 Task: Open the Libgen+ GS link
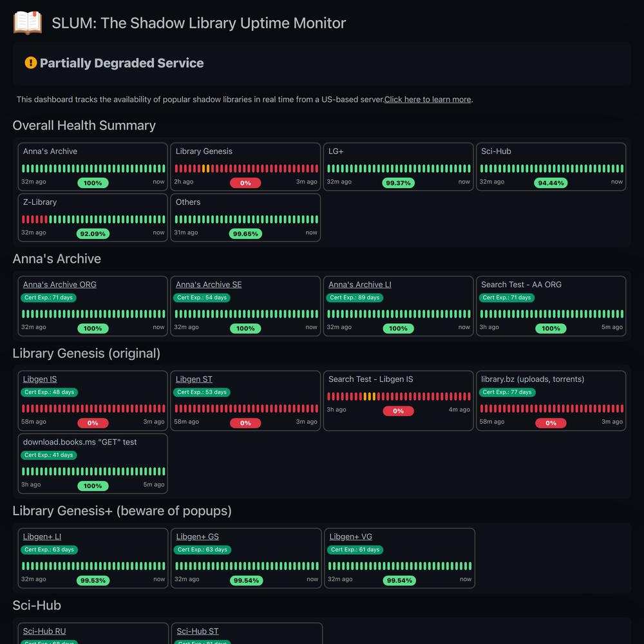tap(198, 536)
